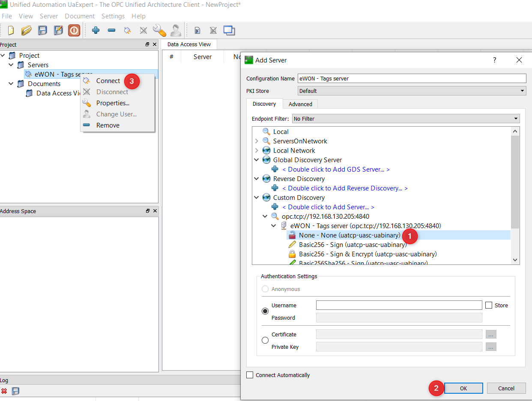This screenshot has height=401, width=532.
Task: Select the Certificate authentication radio button
Action: 265,340
